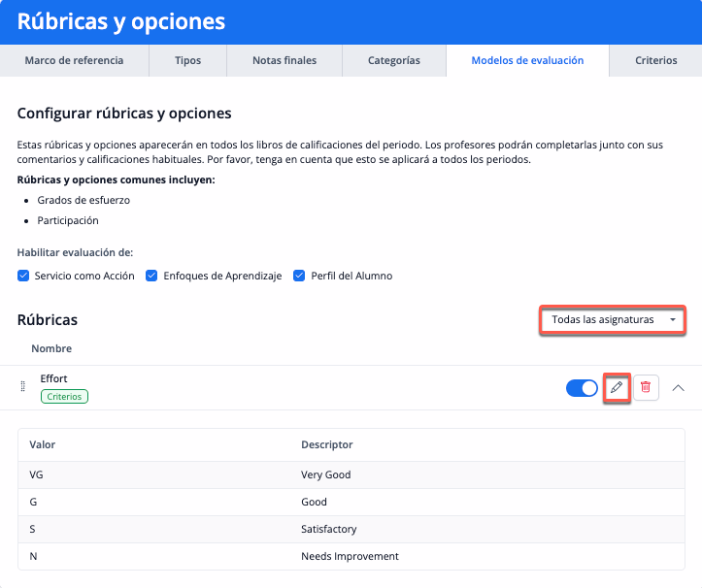The height and width of the screenshot is (588, 702).
Task: Click the Nombre column header
Action: [x=51, y=348]
